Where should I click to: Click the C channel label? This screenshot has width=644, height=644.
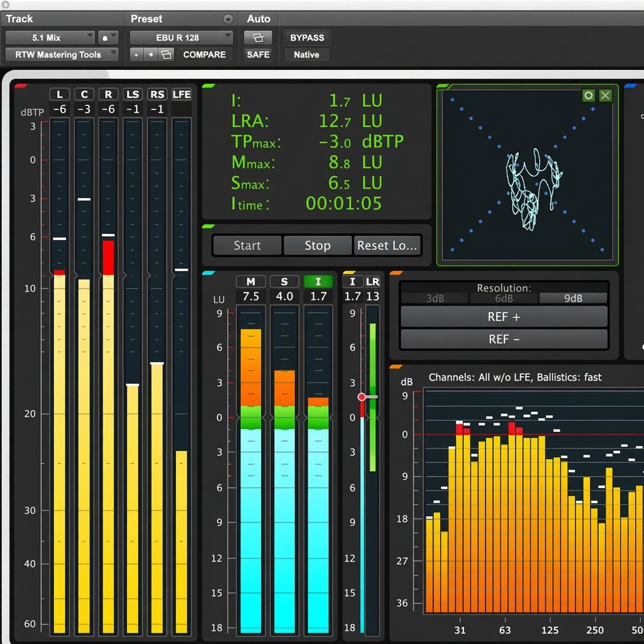[84, 94]
